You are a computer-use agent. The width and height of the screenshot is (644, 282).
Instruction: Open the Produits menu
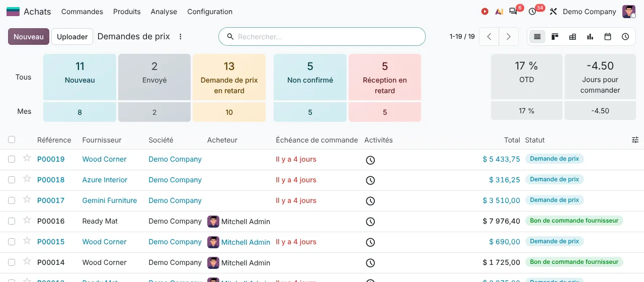127,12
